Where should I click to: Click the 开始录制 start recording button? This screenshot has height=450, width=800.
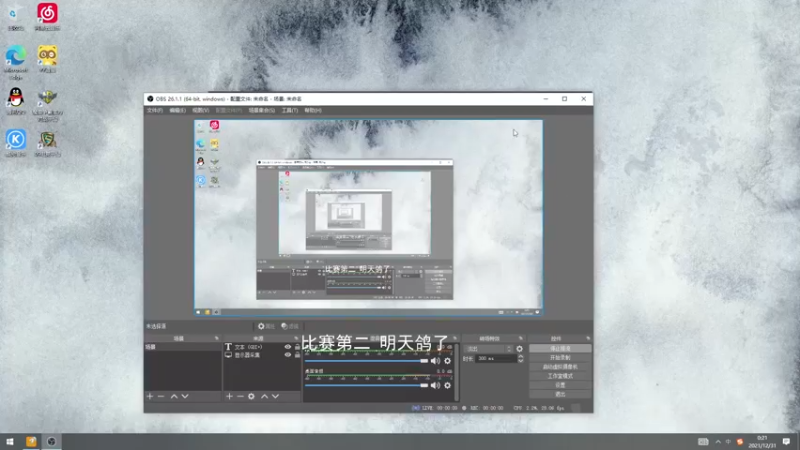pos(560,358)
